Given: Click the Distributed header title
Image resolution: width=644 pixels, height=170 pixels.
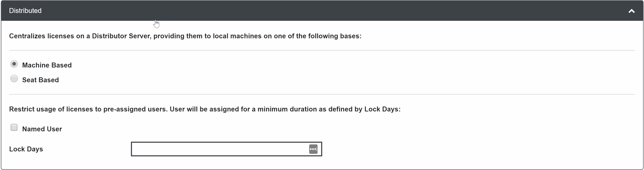Looking at the screenshot, I should (x=25, y=10).
